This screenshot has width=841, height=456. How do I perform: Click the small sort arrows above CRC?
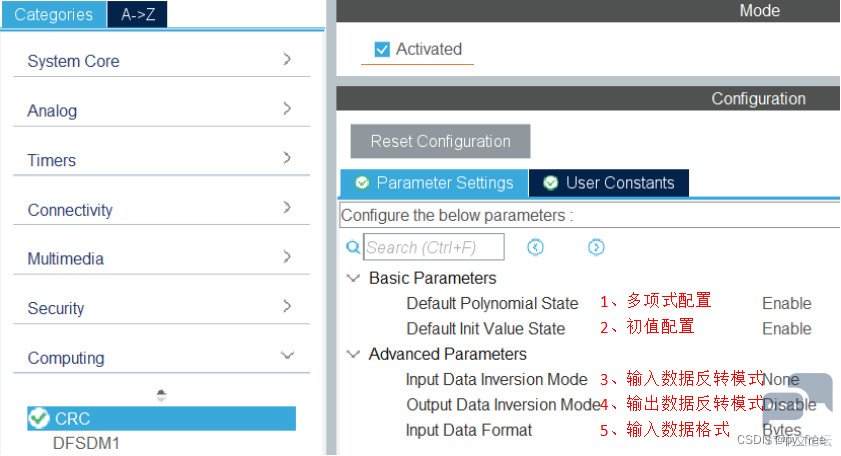(x=161, y=396)
